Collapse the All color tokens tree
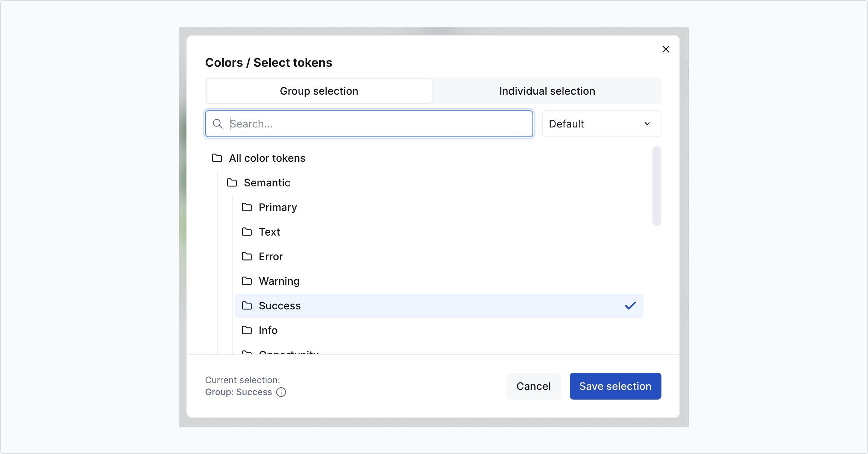The height and width of the screenshot is (454, 868). pos(267,158)
